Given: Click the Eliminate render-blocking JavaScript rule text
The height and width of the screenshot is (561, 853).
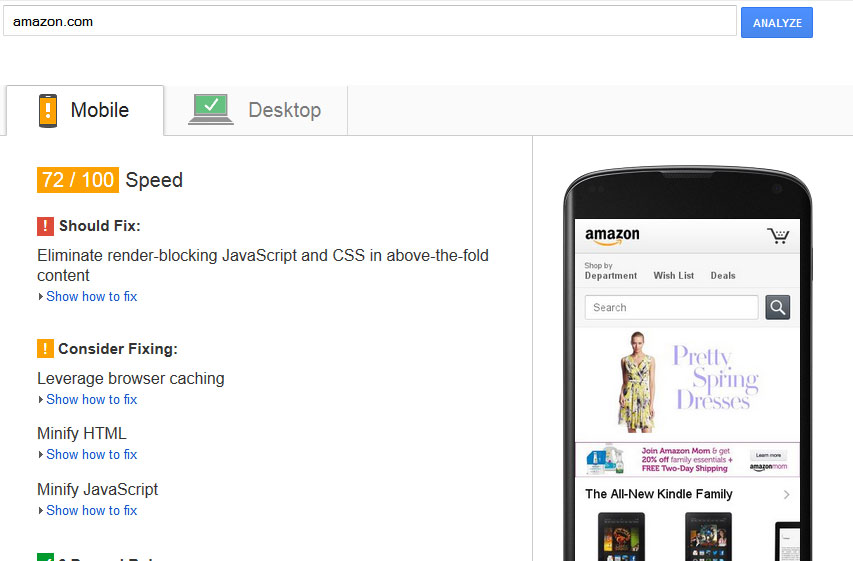Looking at the screenshot, I should click(x=263, y=265).
